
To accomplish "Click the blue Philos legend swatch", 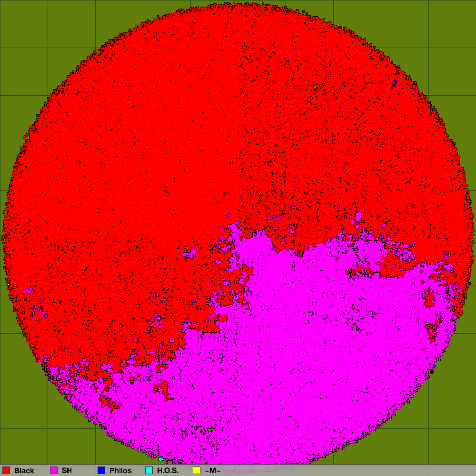I will click(101, 470).
